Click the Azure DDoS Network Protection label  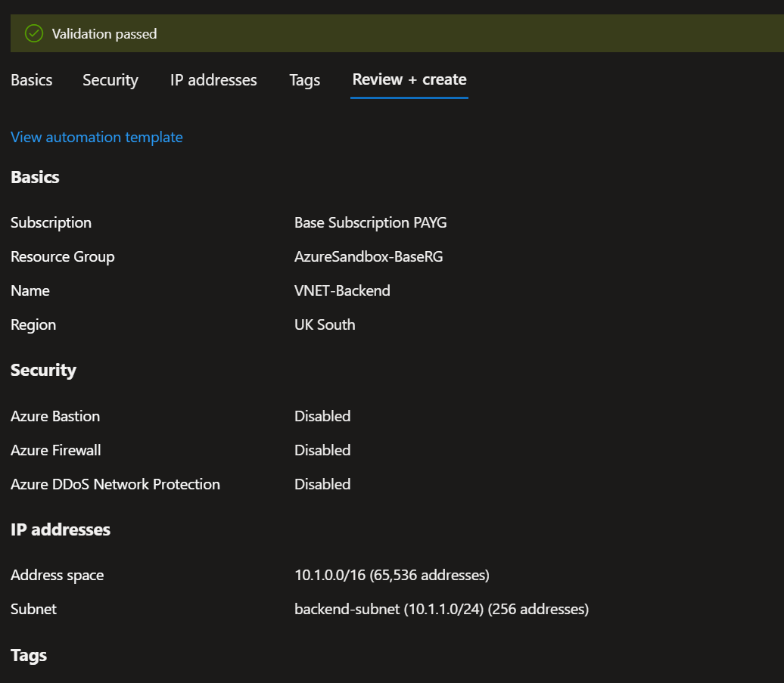pos(115,484)
